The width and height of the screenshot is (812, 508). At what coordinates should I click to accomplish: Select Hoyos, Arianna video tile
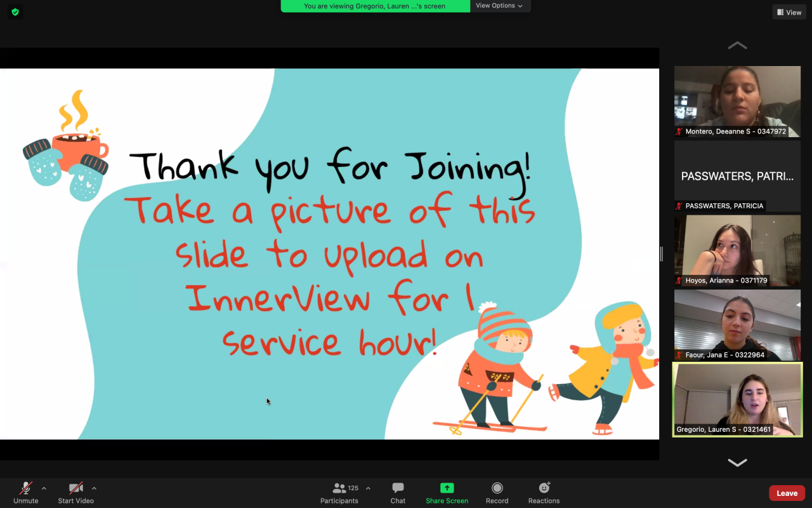coord(737,250)
